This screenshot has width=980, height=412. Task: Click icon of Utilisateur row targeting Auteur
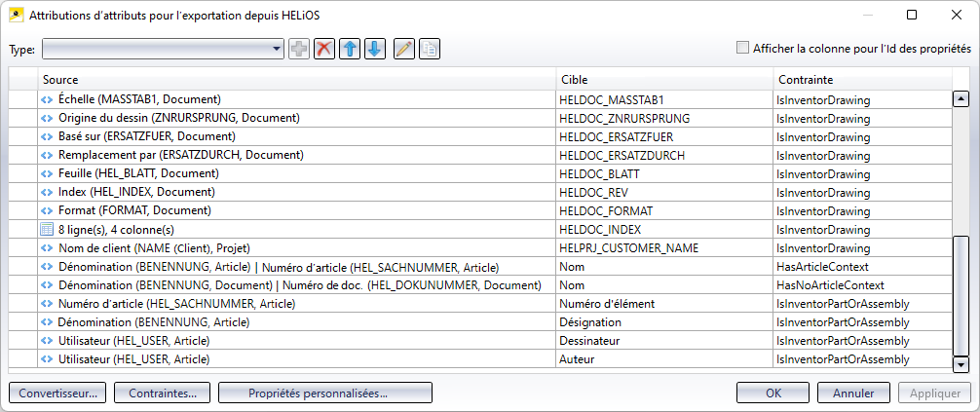click(47, 359)
